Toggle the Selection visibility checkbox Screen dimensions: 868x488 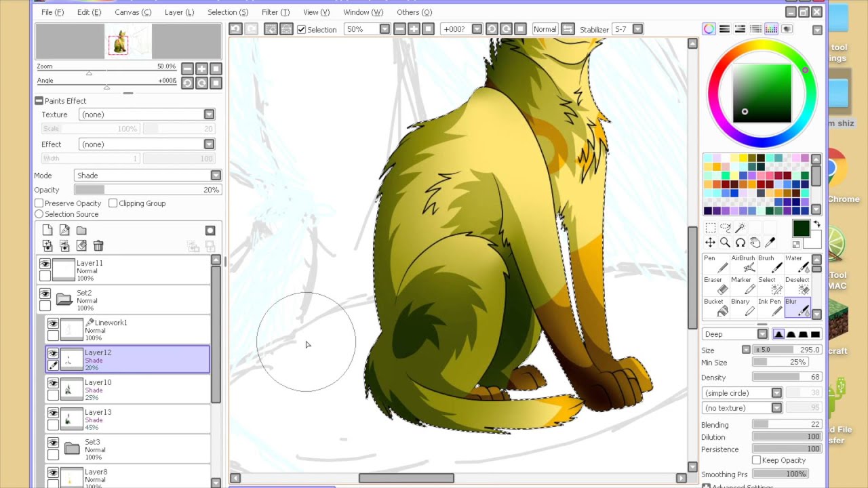[301, 29]
